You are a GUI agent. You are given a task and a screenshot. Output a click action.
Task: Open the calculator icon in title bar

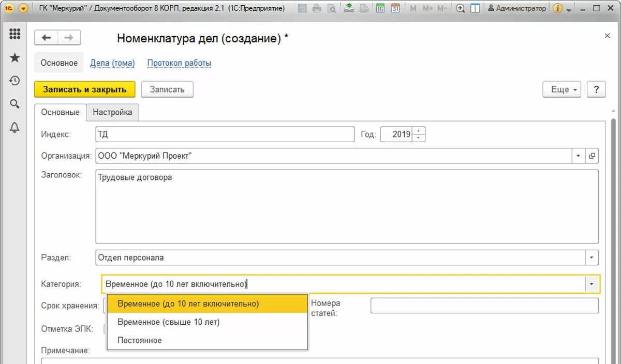coord(380,8)
